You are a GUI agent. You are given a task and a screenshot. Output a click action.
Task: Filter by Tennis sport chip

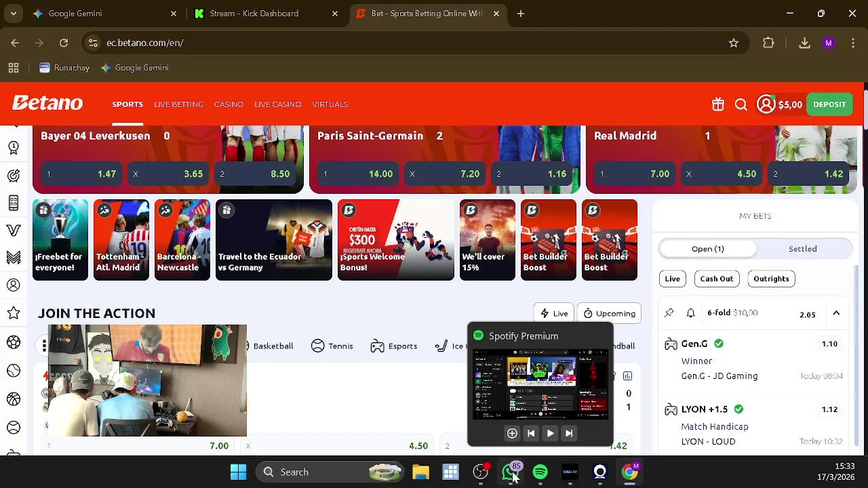click(332, 346)
